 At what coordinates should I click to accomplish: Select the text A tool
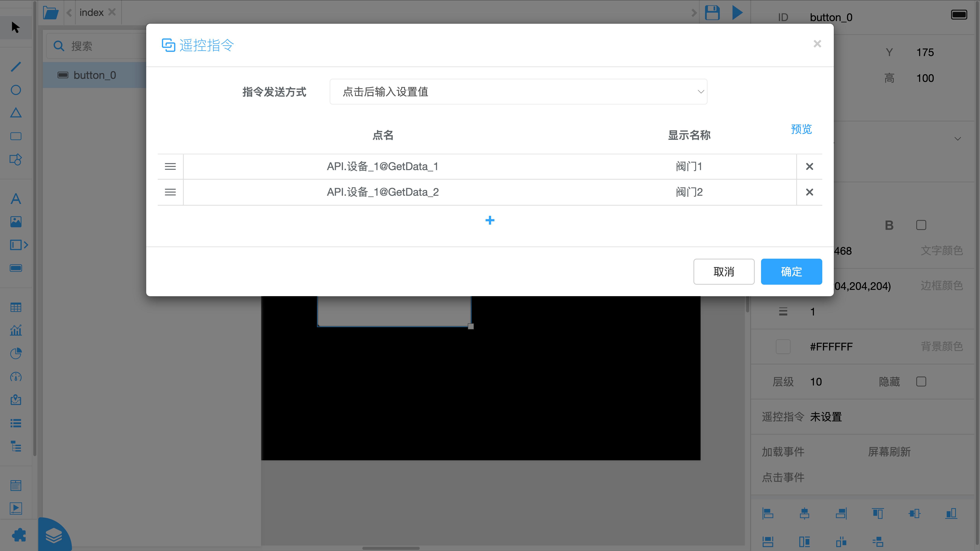tap(16, 199)
